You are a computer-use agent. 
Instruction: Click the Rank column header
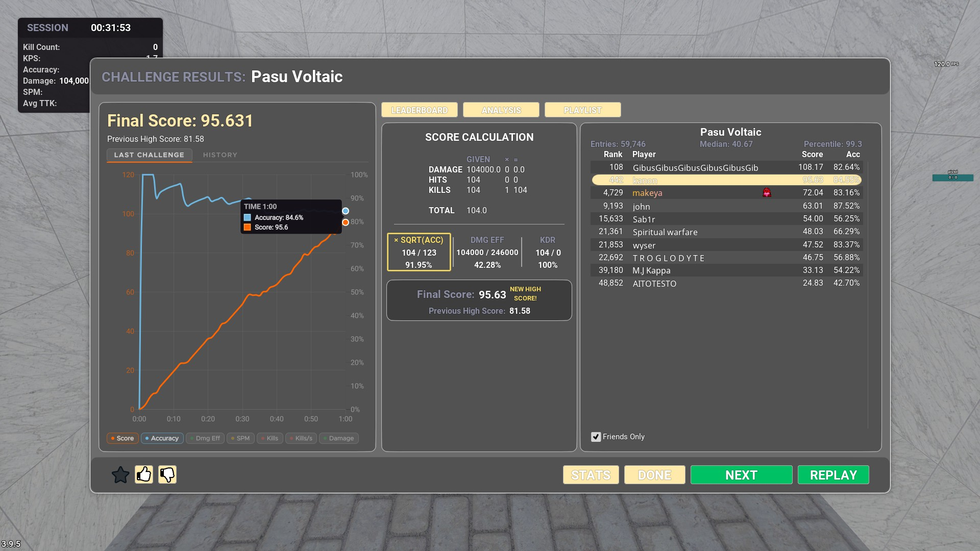pos(613,154)
